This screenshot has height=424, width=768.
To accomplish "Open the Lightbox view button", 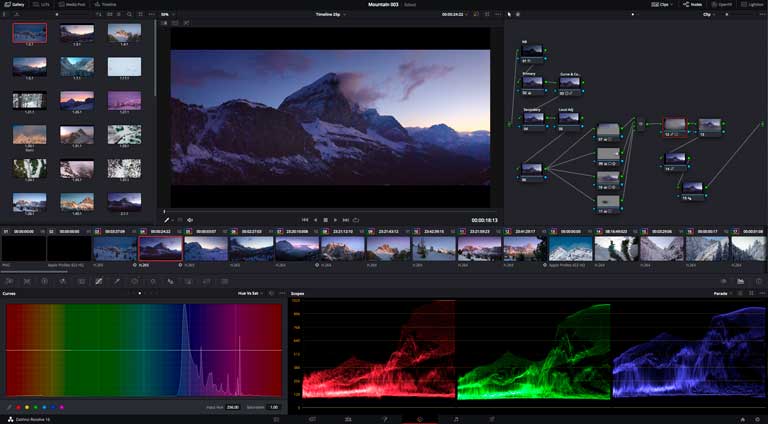I will 751,4.
